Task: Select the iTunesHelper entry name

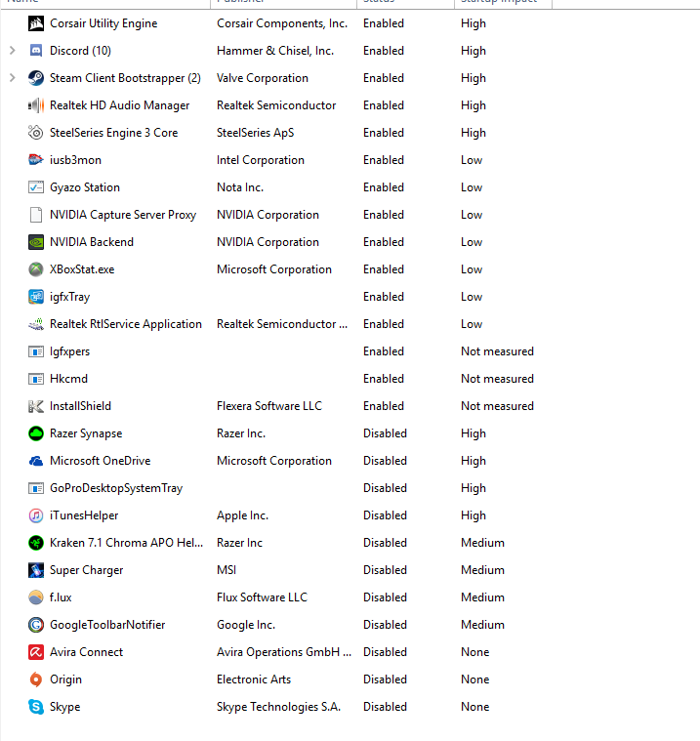Action: (x=84, y=515)
